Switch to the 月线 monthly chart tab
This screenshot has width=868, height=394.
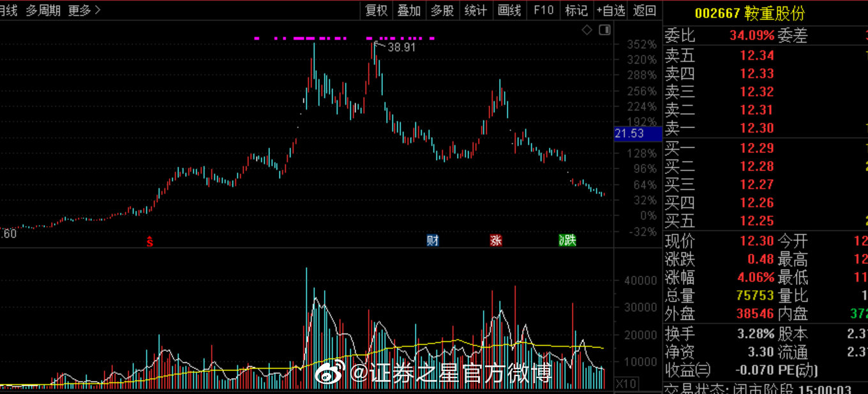click(8, 10)
